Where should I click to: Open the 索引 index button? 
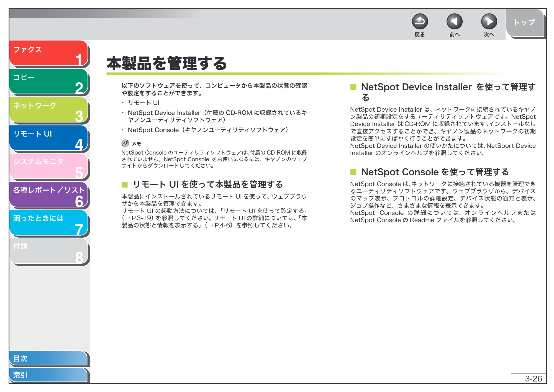pos(48,375)
